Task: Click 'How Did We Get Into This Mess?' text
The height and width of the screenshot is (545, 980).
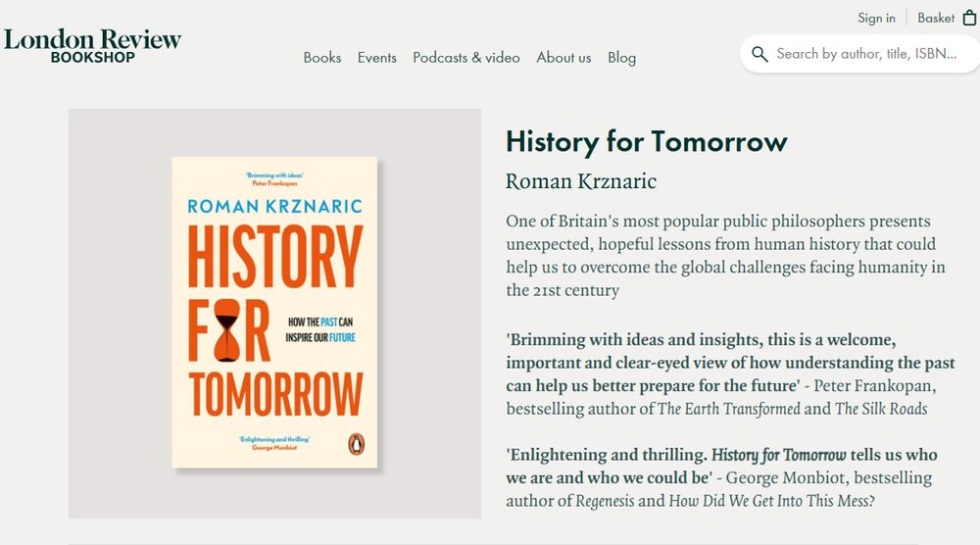Action: click(x=772, y=501)
